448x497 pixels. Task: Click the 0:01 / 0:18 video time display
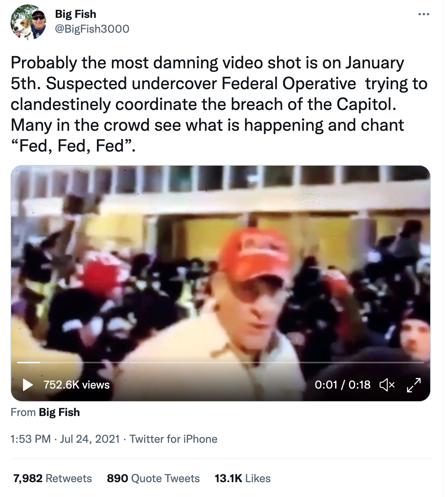[343, 384]
